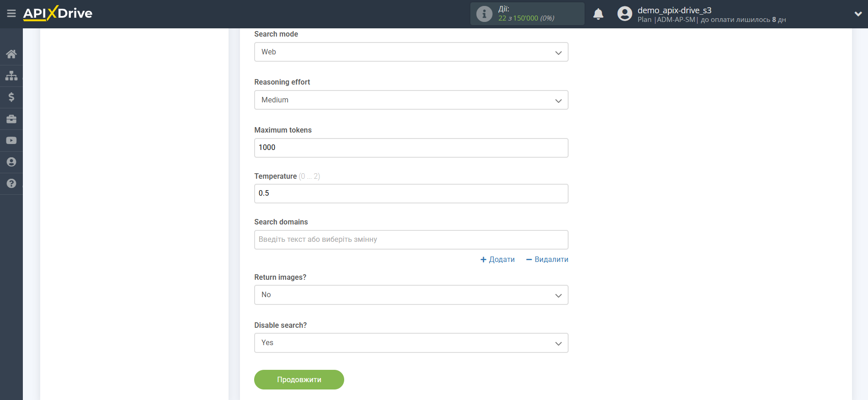The width and height of the screenshot is (868, 400).
Task: Expand the Search mode dropdown
Action: (x=411, y=52)
